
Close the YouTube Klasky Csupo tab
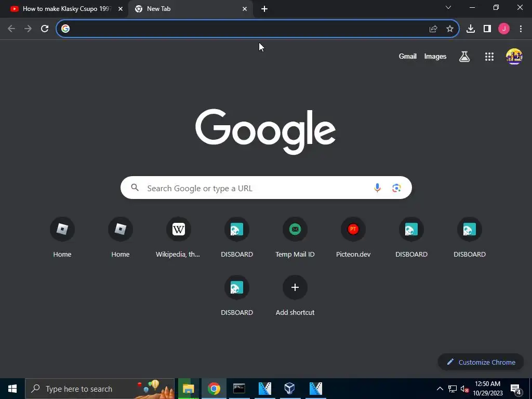click(x=121, y=9)
